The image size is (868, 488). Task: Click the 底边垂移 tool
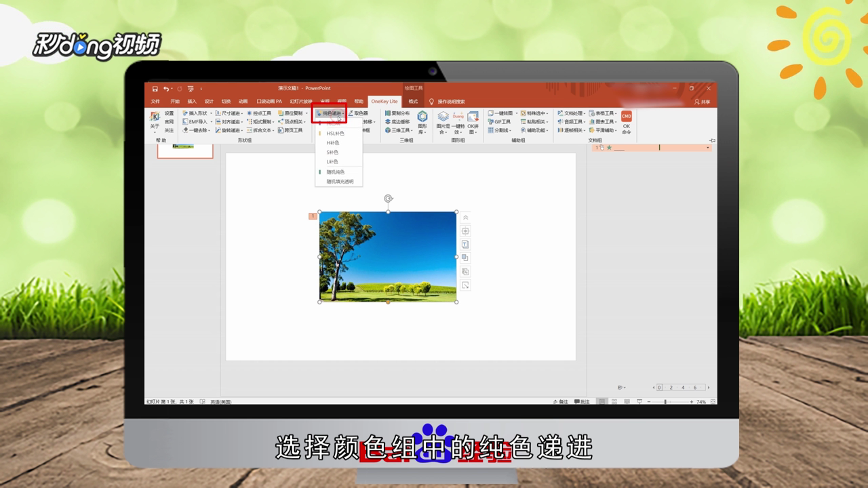click(x=398, y=121)
